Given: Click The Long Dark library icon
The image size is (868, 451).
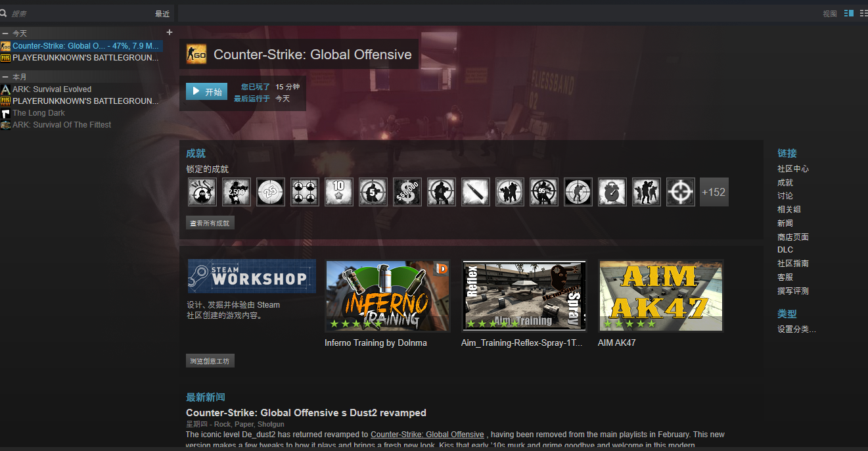Looking at the screenshot, I should [x=5, y=113].
